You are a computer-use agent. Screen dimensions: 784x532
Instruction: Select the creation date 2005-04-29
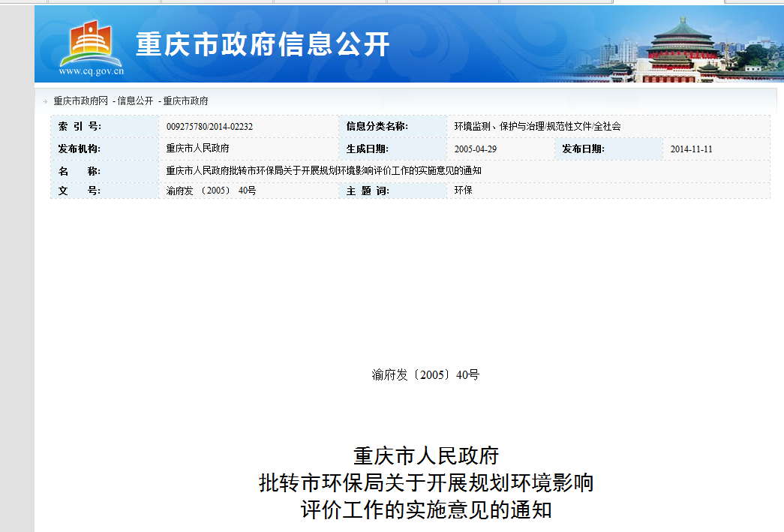coord(477,149)
